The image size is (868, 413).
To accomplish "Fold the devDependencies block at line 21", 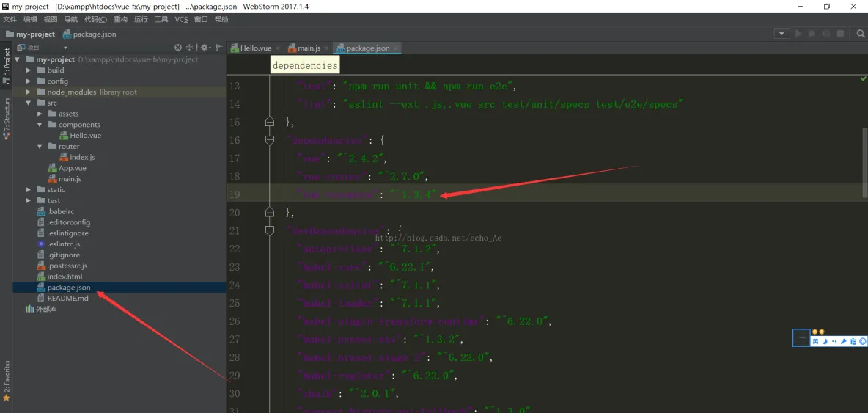I will click(x=270, y=230).
